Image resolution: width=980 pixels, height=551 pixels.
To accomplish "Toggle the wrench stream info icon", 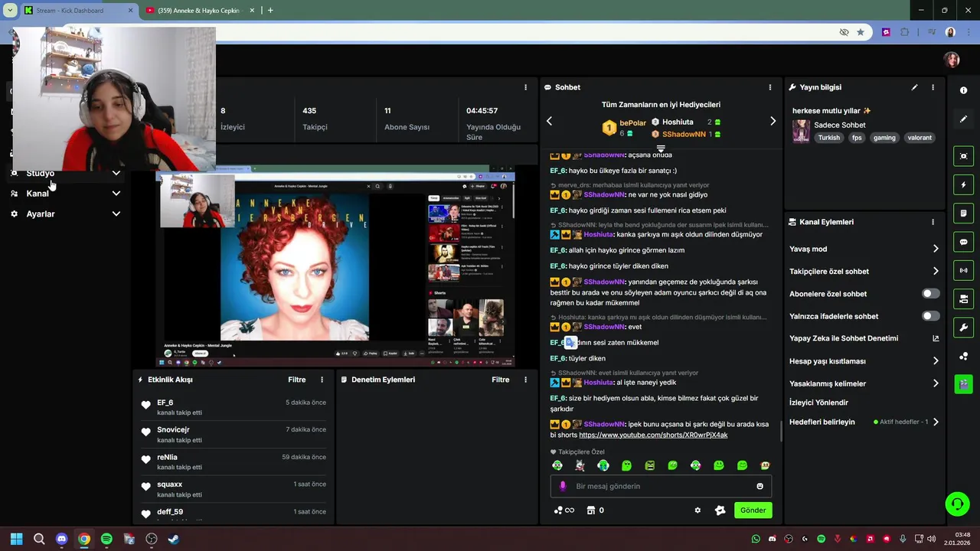I will tap(963, 328).
